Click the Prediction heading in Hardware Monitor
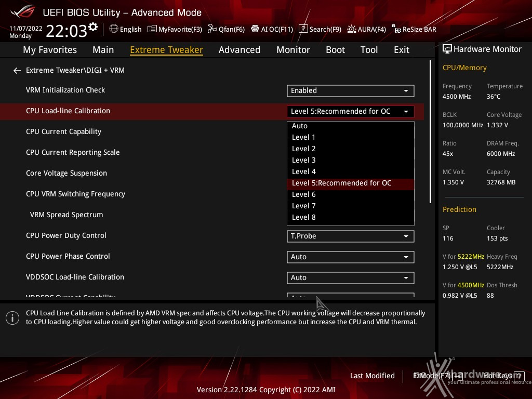This screenshot has width=532, height=399. coord(459,209)
